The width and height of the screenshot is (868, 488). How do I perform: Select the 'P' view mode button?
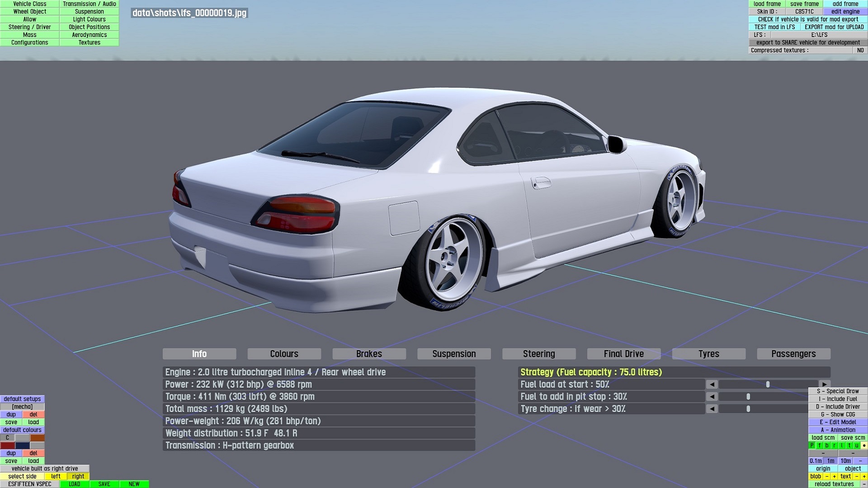[812, 446]
